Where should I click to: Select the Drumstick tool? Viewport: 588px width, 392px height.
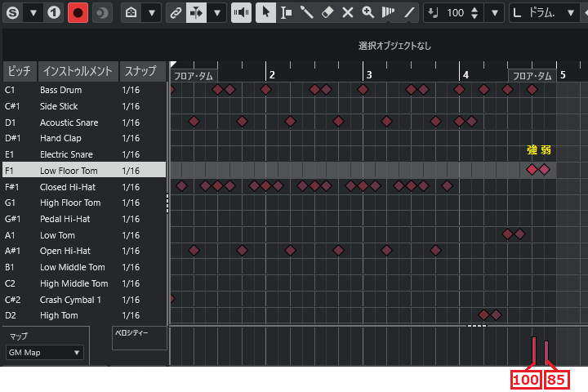(x=307, y=13)
